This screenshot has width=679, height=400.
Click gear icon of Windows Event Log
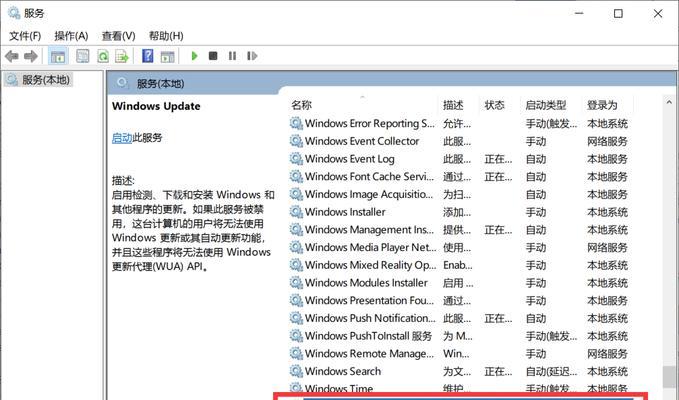[x=296, y=159]
